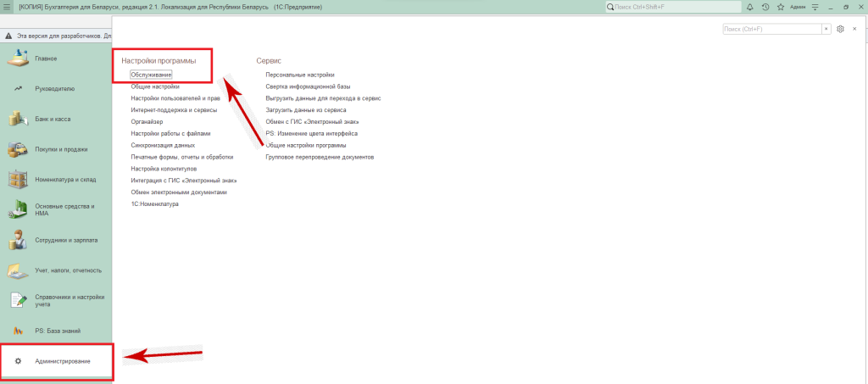The image size is (868, 384).
Task: Open favorites star icon
Action: pyautogui.click(x=779, y=7)
